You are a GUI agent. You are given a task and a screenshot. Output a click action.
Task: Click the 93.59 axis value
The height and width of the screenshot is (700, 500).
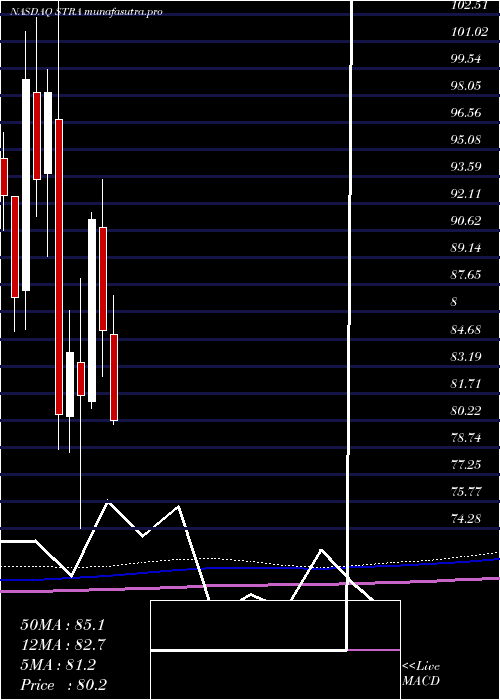(x=467, y=167)
